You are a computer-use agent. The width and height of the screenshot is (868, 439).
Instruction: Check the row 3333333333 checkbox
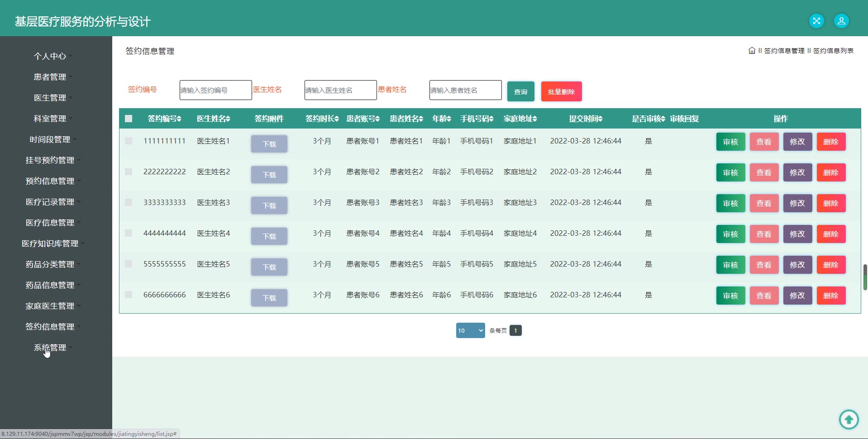click(x=129, y=202)
